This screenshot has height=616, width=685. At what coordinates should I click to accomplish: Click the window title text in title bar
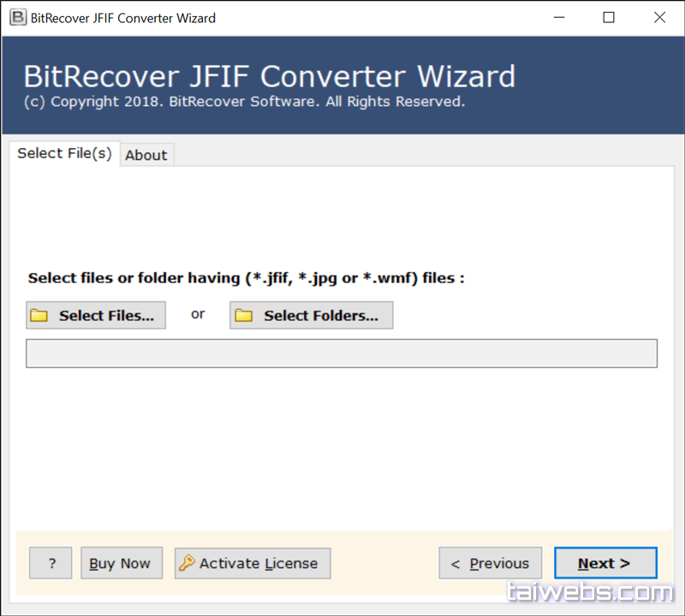pyautogui.click(x=123, y=18)
